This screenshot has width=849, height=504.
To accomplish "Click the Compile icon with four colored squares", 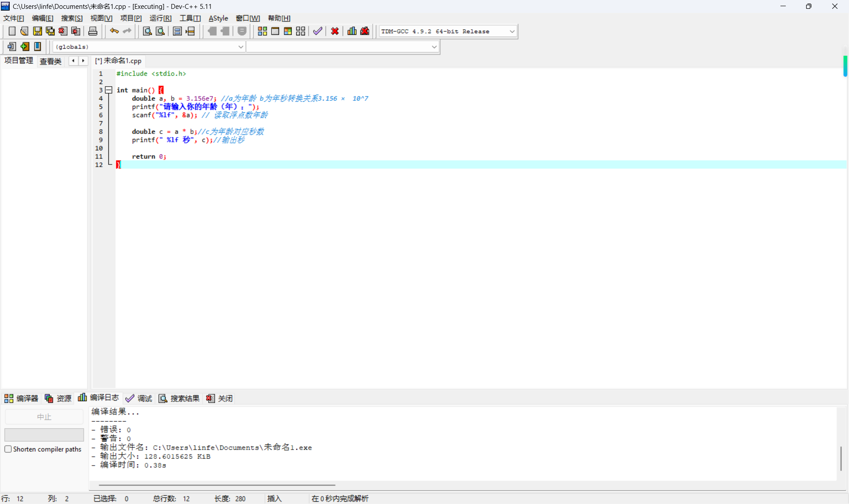I will (x=262, y=31).
